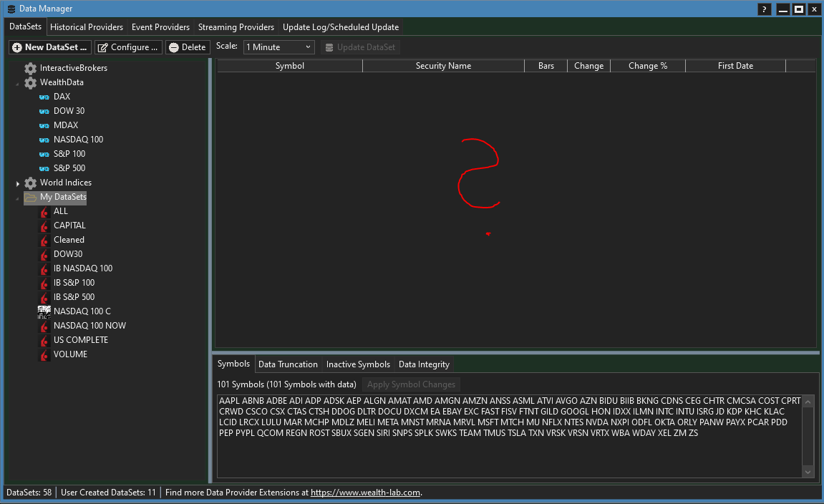The width and height of the screenshot is (824, 504).
Task: Click the World Indices gear icon
Action: tap(31, 183)
